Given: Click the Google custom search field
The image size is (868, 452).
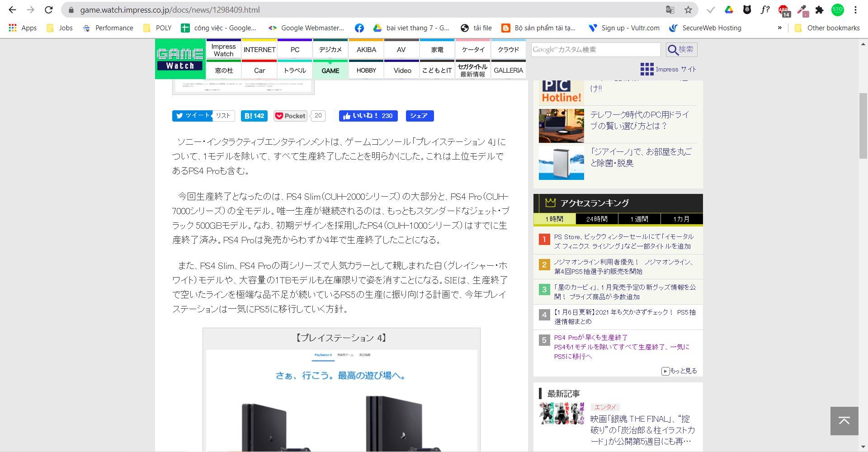Looking at the screenshot, I should click(595, 50).
